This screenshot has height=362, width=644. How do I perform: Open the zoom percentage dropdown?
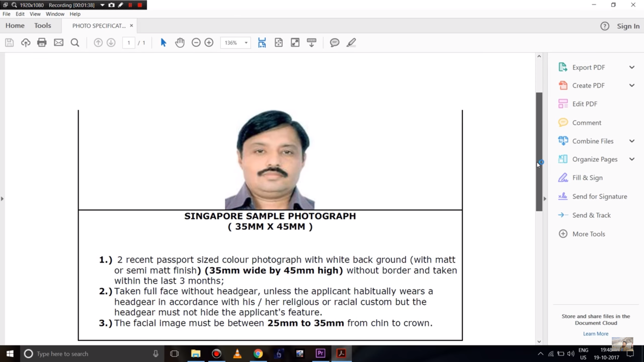(246, 43)
